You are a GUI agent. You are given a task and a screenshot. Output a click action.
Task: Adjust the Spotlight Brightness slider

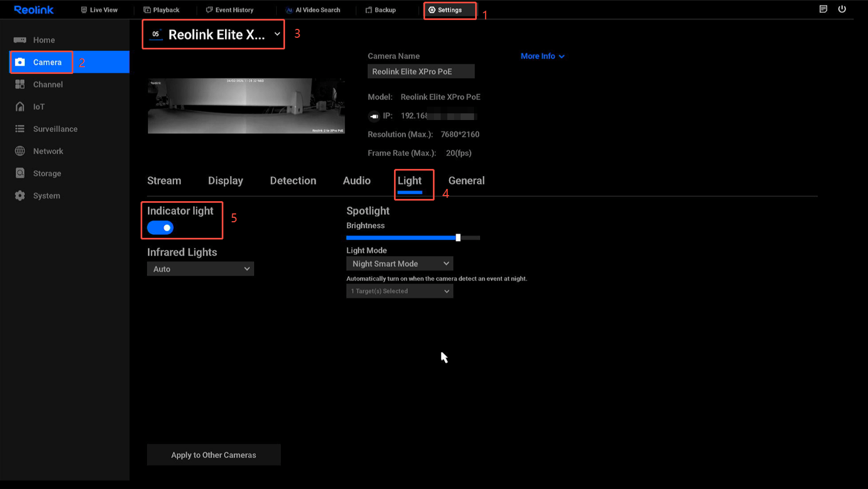point(458,238)
